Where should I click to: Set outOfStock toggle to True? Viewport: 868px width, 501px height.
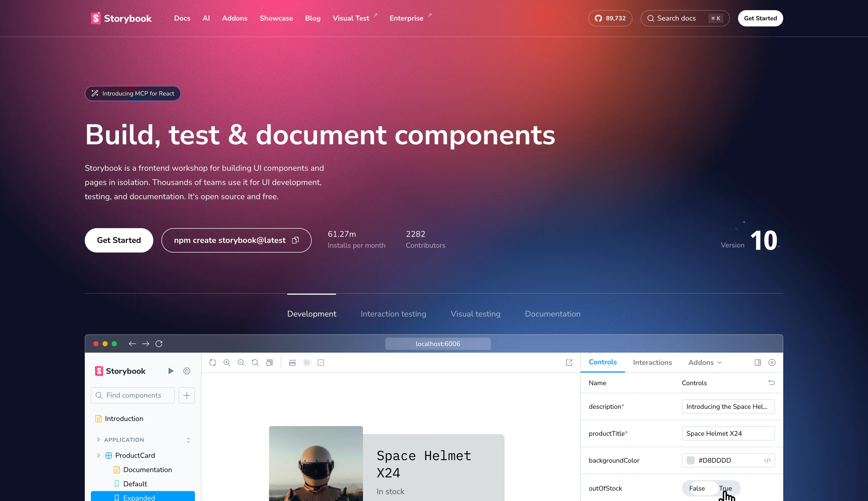click(725, 488)
